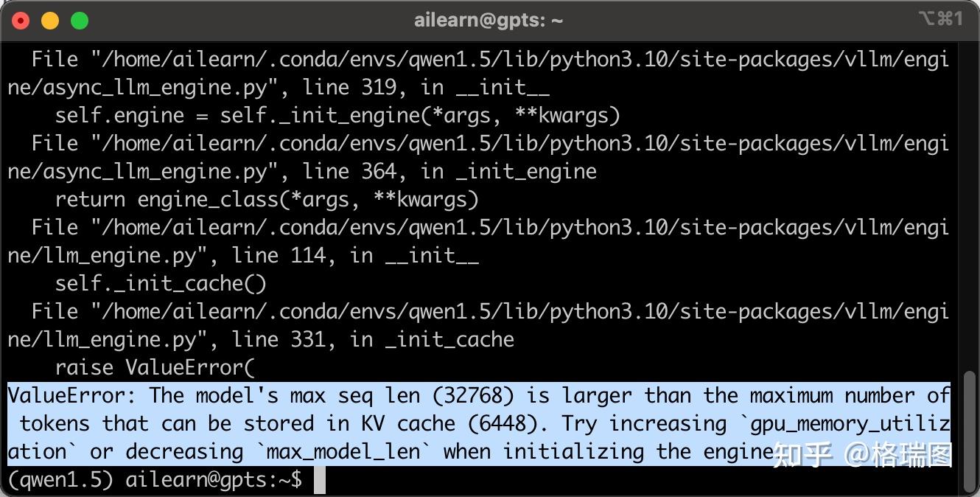The width and height of the screenshot is (980, 497).
Task: Click the green full-screen window button
Action: point(79,21)
